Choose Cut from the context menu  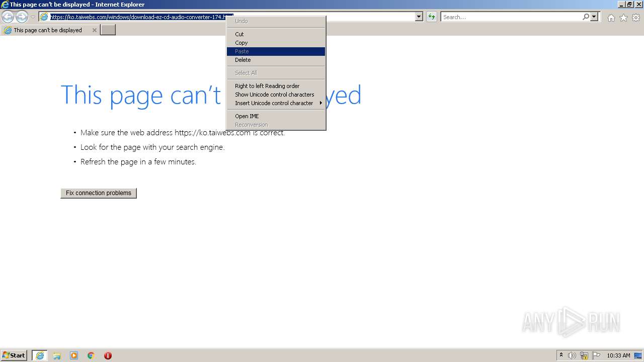point(276,34)
